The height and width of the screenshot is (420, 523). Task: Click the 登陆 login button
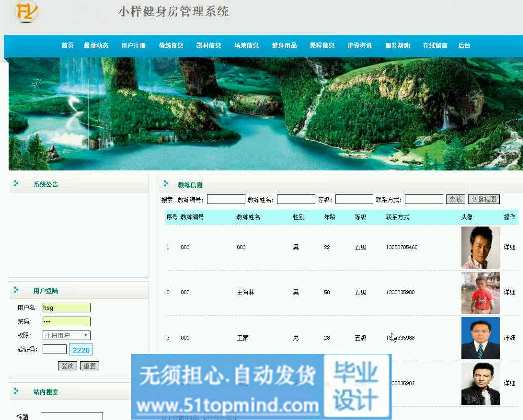[68, 366]
